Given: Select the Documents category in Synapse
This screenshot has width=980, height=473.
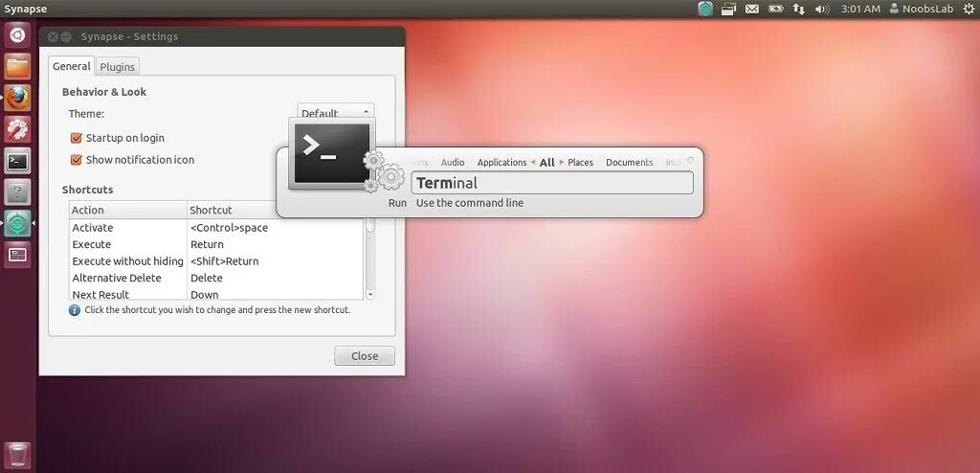Looking at the screenshot, I should (x=630, y=162).
